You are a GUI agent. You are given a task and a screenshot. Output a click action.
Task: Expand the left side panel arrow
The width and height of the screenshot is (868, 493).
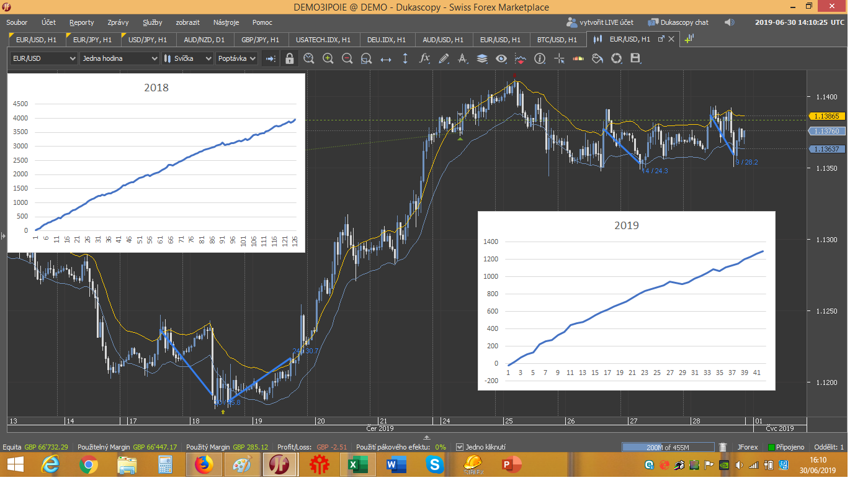tap(2, 236)
